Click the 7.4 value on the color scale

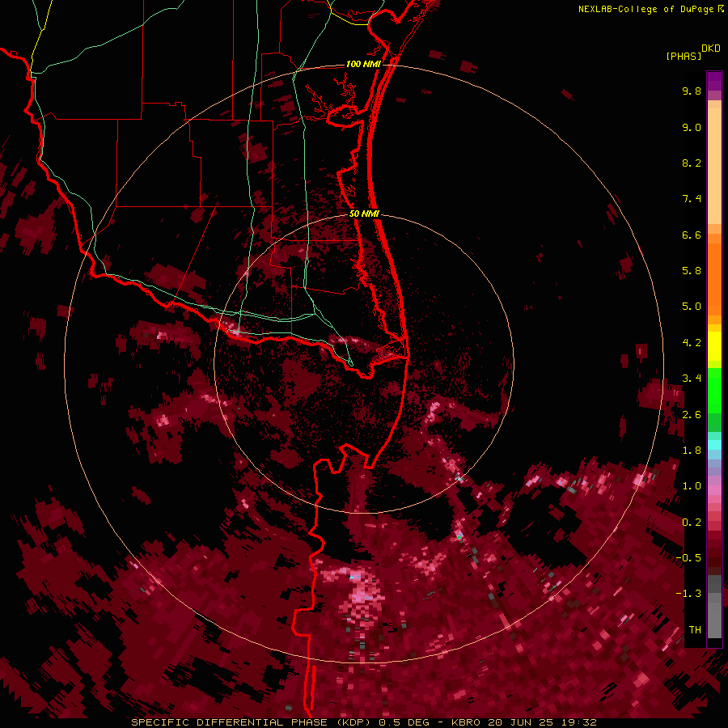pos(692,199)
